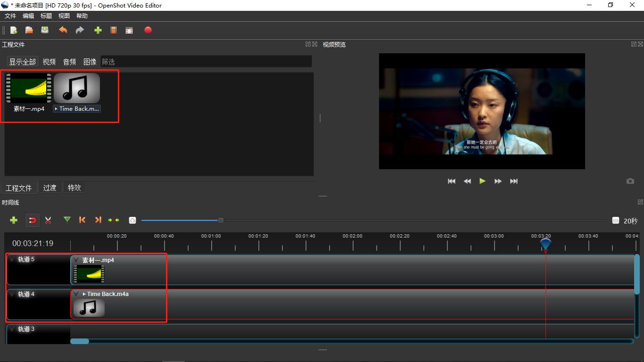Filter project files by 图像

click(x=90, y=62)
